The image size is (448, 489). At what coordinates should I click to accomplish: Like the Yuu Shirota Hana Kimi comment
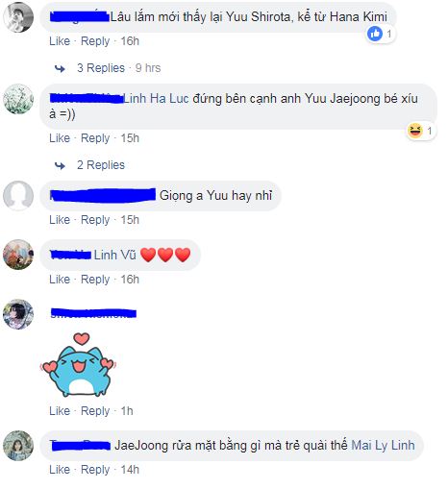click(x=60, y=41)
